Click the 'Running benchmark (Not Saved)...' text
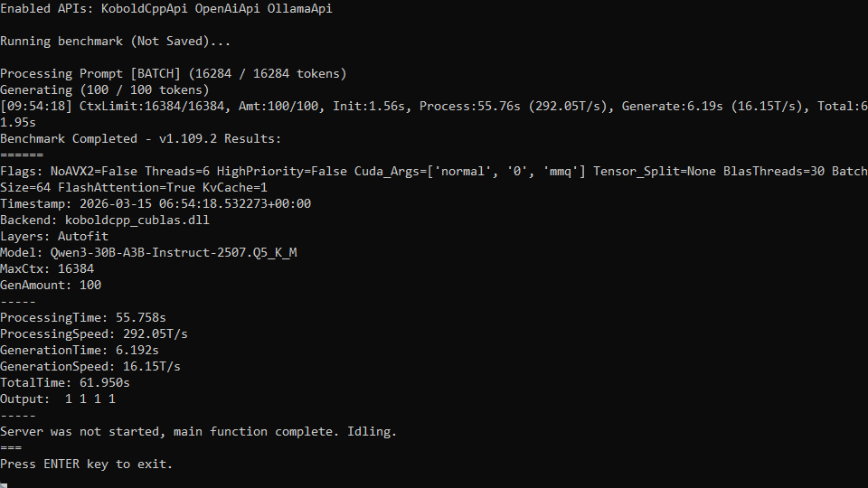Viewport: 868px width, 488px height. tap(115, 42)
